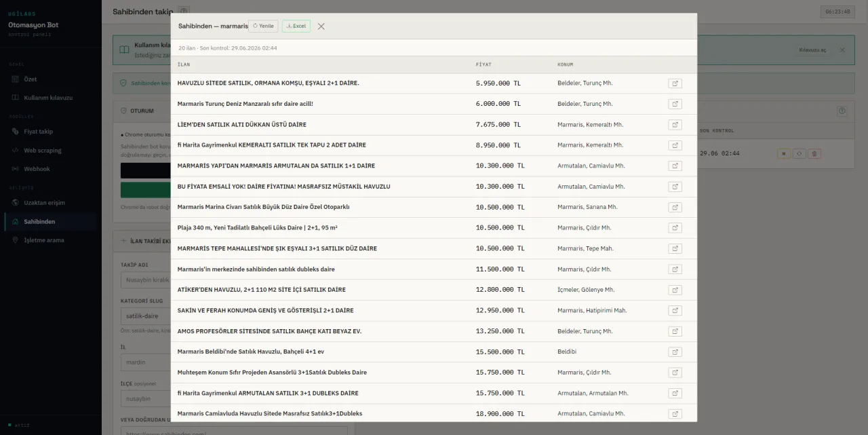Open Fiyat takip module in sidebar

pyautogui.click(x=51, y=132)
